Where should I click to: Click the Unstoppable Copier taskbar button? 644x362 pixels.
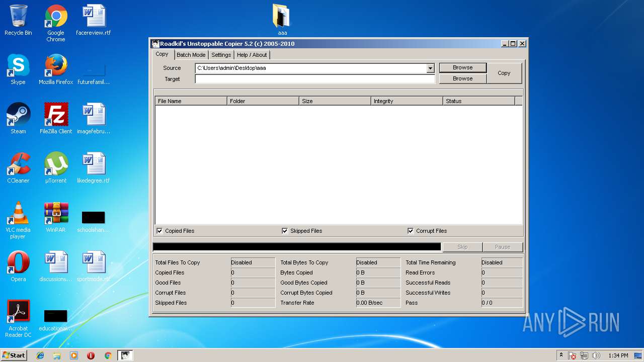click(x=125, y=355)
